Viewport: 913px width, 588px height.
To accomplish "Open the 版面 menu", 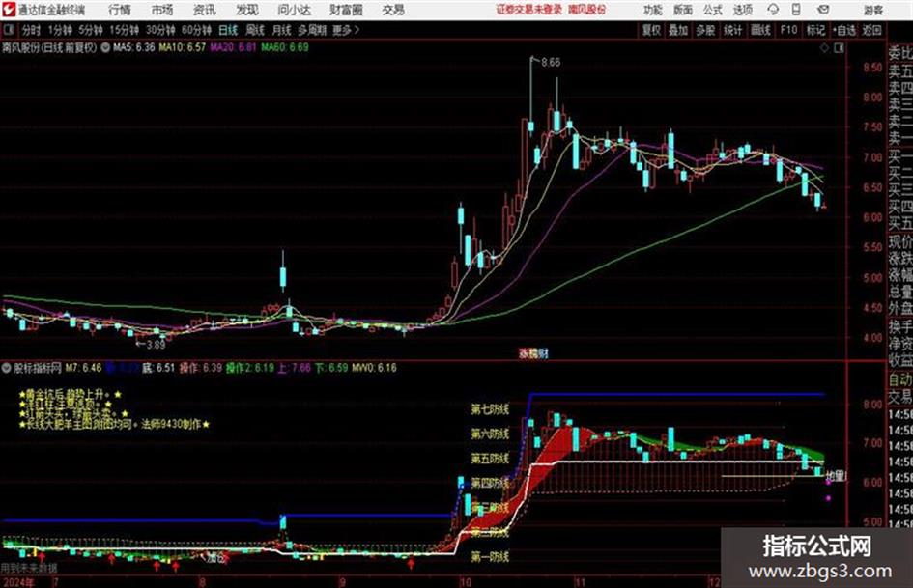I will [682, 10].
